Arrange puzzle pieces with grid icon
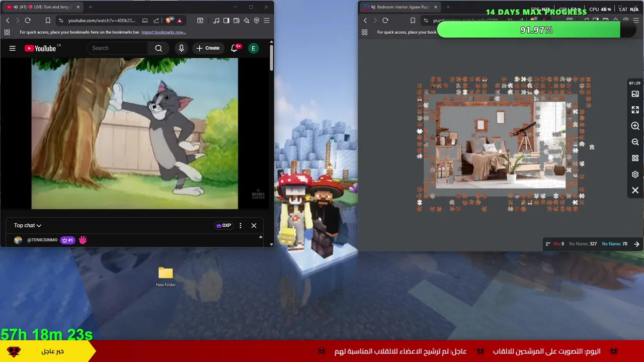The width and height of the screenshot is (644, 362). tap(635, 158)
